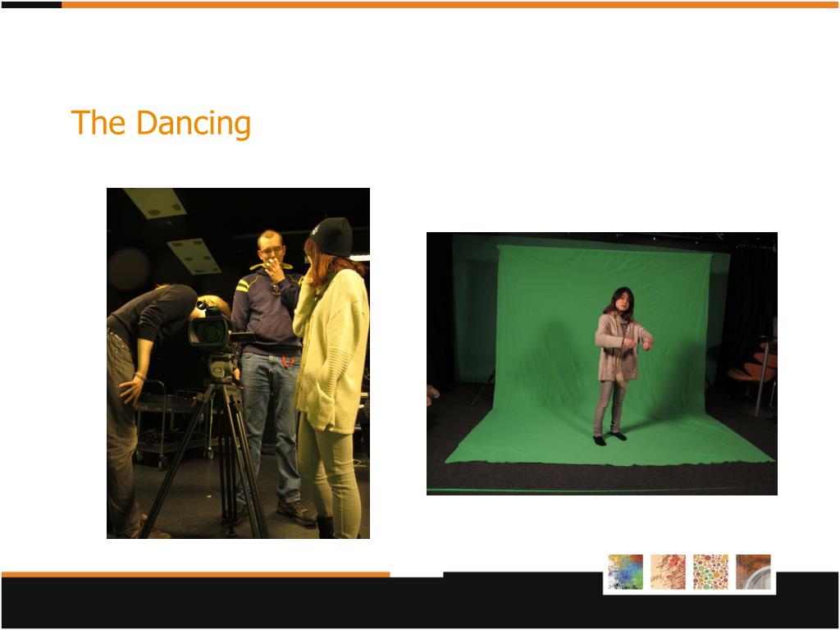Click the blue paint splash tile
Image resolution: width=840 pixels, height=630 pixels.
[625, 572]
